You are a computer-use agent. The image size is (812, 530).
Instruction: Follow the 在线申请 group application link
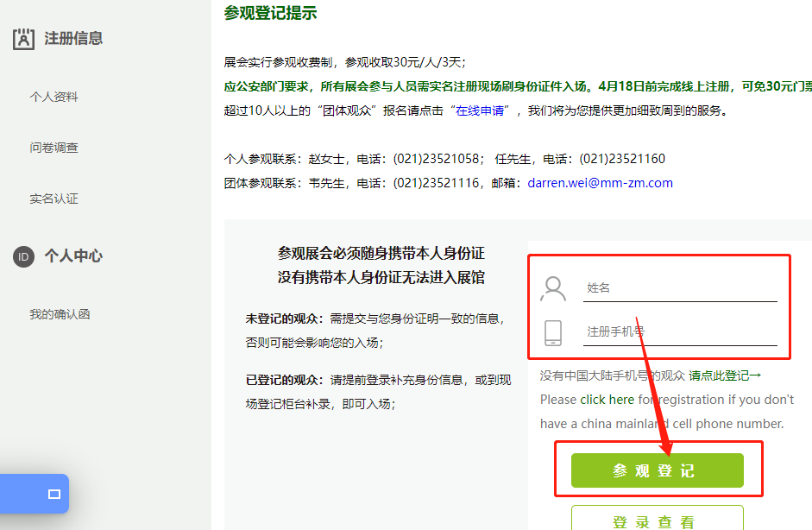pos(480,110)
